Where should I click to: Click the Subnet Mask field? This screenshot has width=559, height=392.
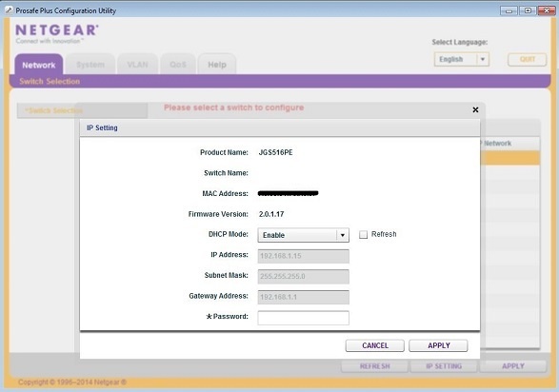point(304,277)
